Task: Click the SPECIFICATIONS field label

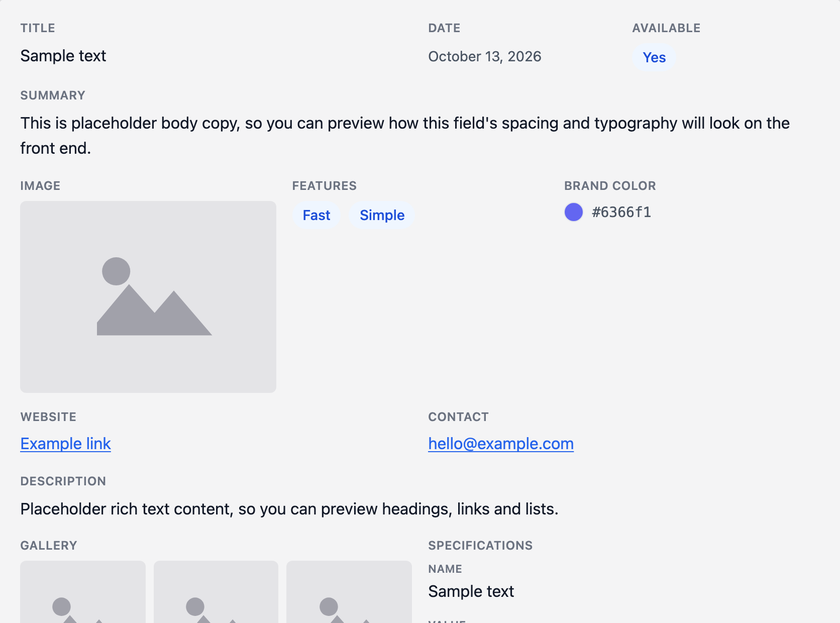Action: 480,546
